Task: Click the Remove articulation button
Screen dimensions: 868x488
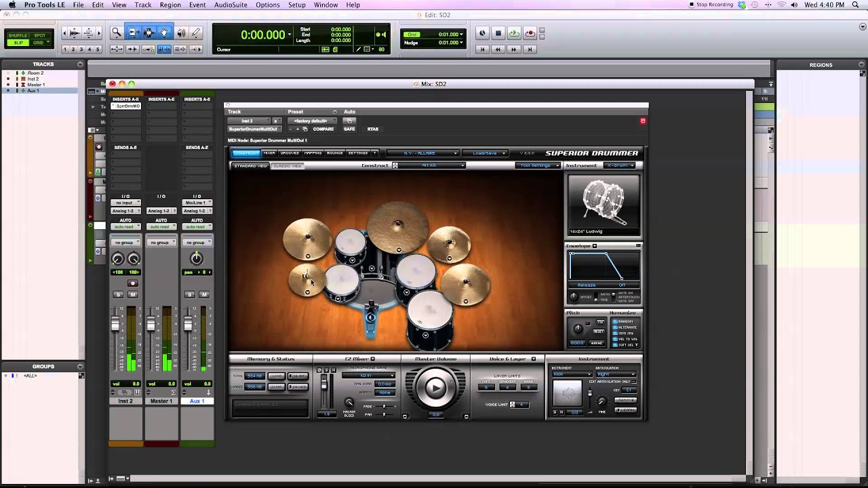Action: tap(627, 400)
